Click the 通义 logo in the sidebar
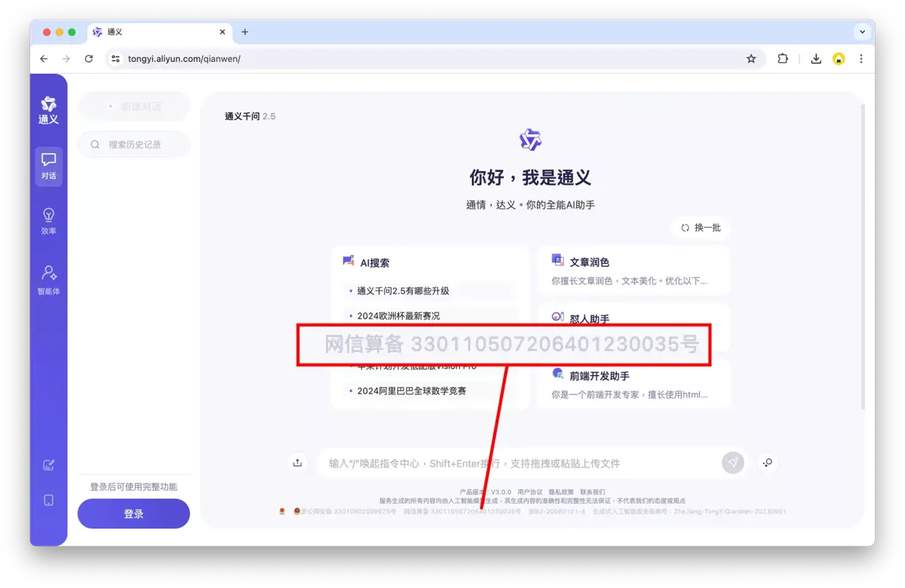This screenshot has height=588, width=905. coord(48,110)
